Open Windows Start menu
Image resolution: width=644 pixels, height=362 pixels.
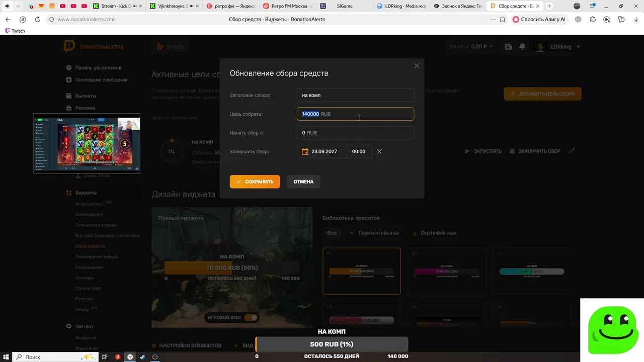pos(6,356)
